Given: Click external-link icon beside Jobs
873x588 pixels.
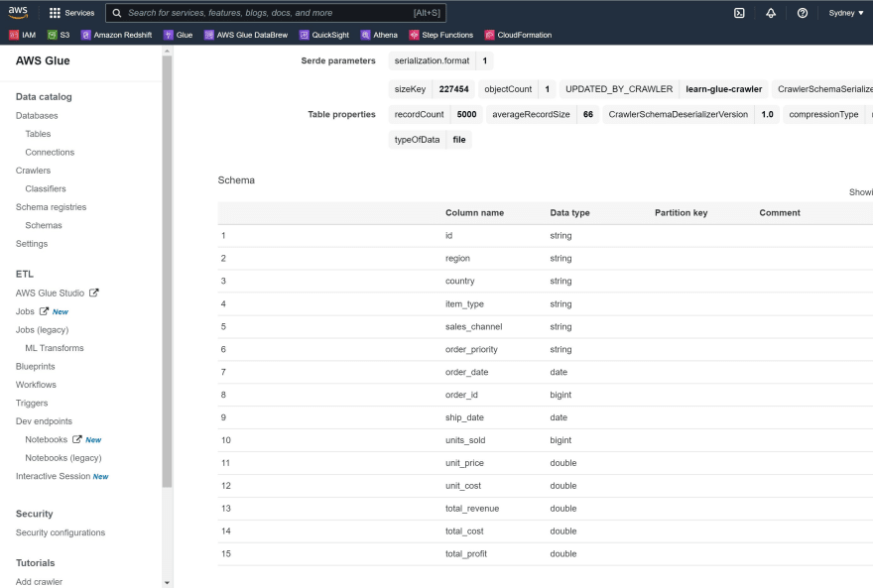Looking at the screenshot, I should 44,311.
